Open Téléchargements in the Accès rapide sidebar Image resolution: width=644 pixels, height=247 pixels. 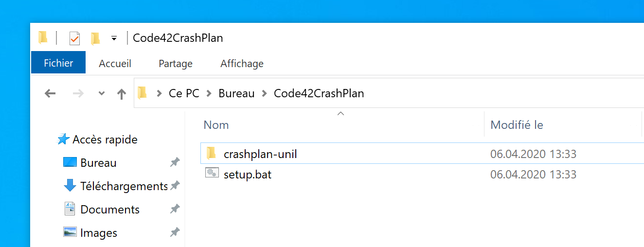tap(124, 186)
